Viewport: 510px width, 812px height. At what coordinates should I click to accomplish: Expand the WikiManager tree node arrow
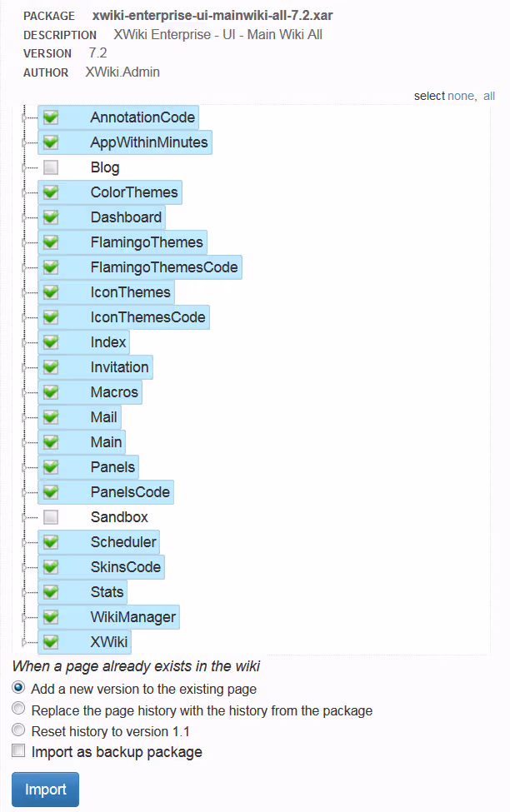pyautogui.click(x=24, y=617)
